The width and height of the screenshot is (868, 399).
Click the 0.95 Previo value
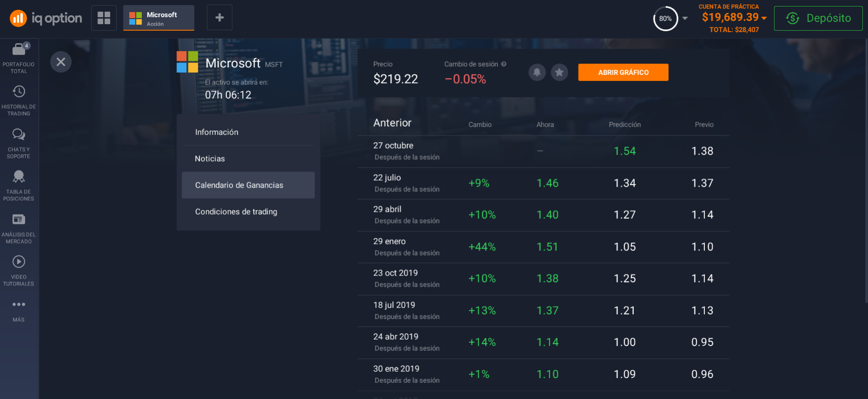click(x=702, y=342)
